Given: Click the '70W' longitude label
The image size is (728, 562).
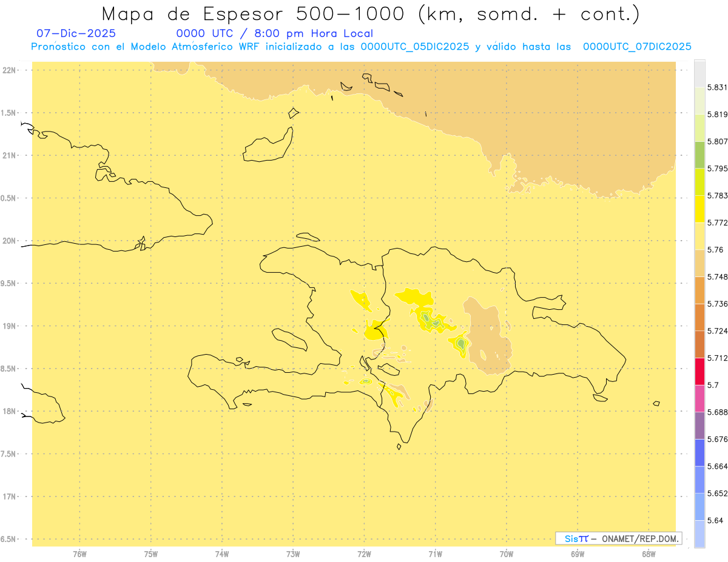Looking at the screenshot, I should [507, 554].
